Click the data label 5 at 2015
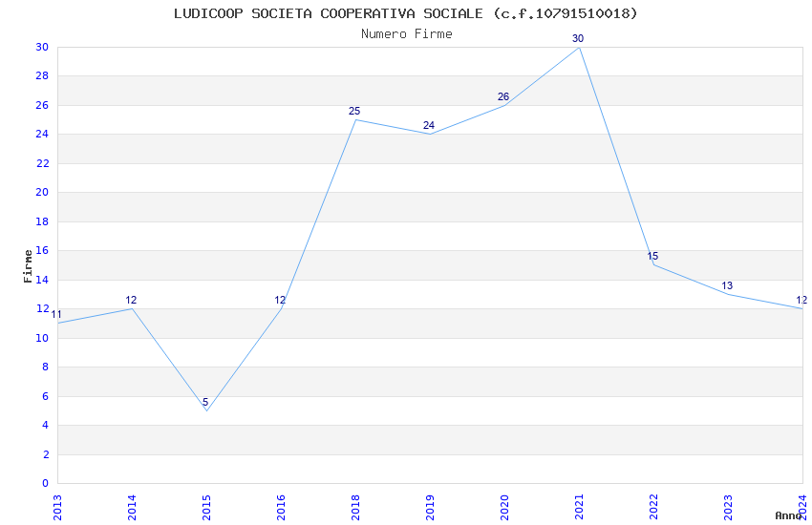This screenshot has width=812, height=525. click(205, 402)
